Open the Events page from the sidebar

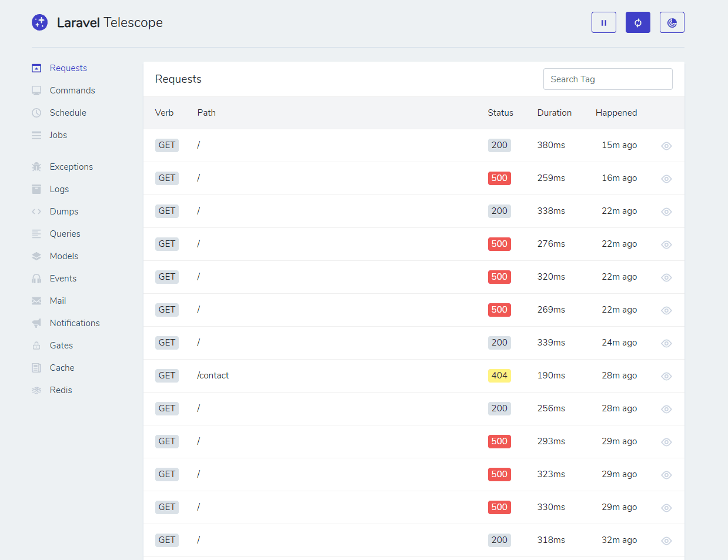[63, 278]
